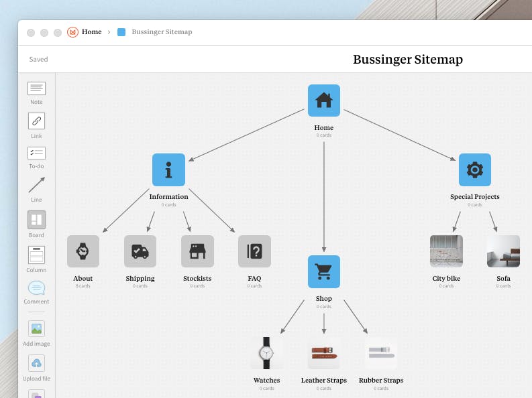The height and width of the screenshot is (398, 532).
Task: Open the Leather Straps thumbnail board
Action: click(323, 353)
